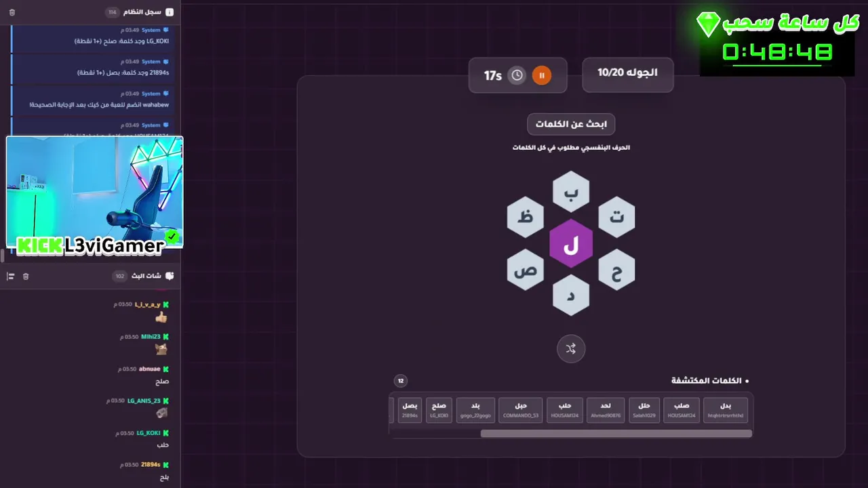868x488 pixels.
Task: Click the Kick badge next to abnuae
Action: [165, 369]
